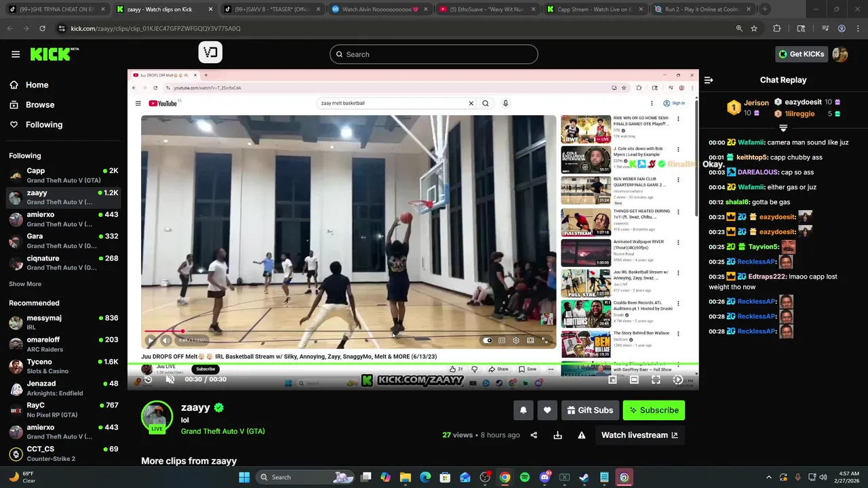Click the Get KICKs button
The image size is (868, 488).
click(x=802, y=54)
